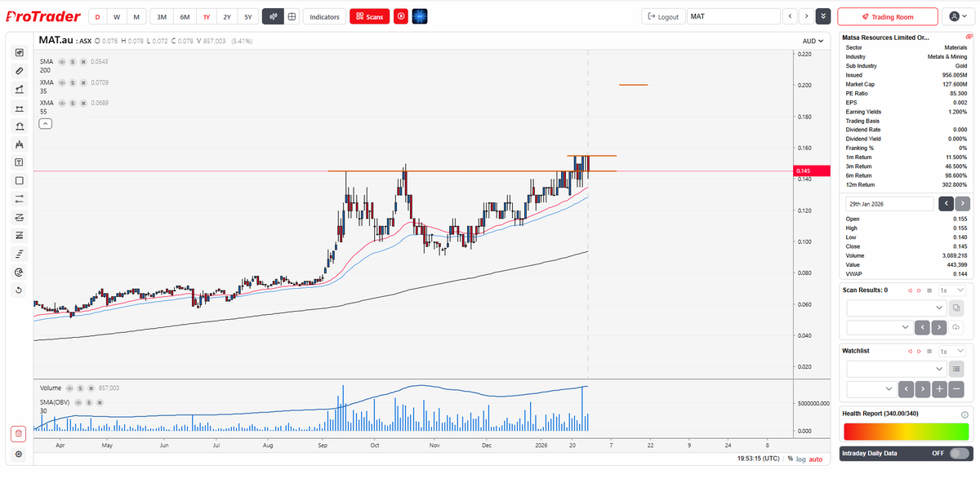Open the Watchlist selection dropdown
Viewport: 980px width, 483px height.
pos(896,369)
